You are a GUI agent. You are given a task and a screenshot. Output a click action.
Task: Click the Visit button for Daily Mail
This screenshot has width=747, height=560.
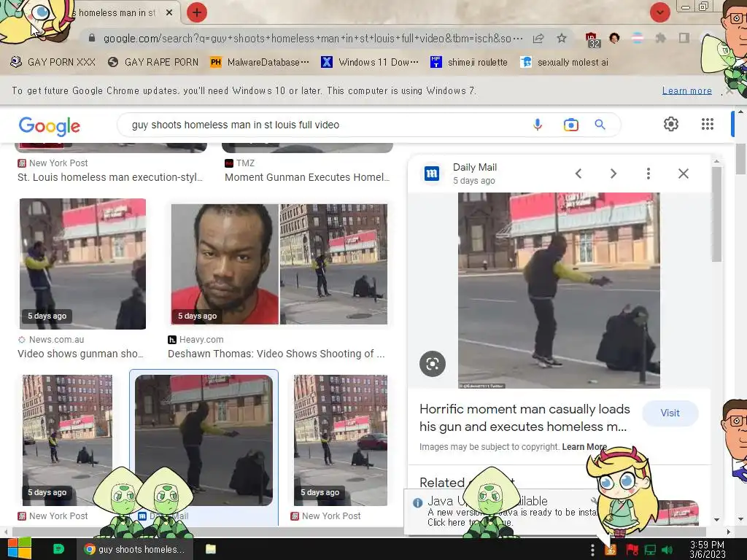pos(670,413)
